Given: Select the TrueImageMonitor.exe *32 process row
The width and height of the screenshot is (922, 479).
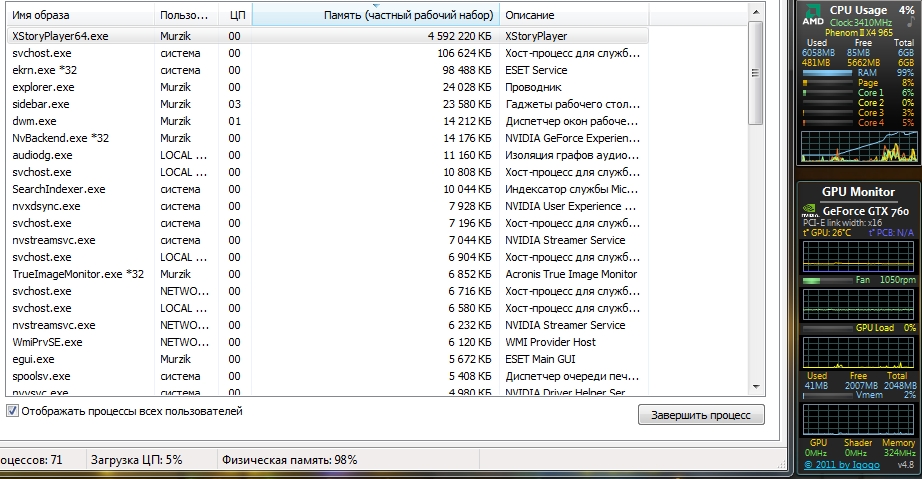Looking at the screenshot, I should click(x=328, y=274).
